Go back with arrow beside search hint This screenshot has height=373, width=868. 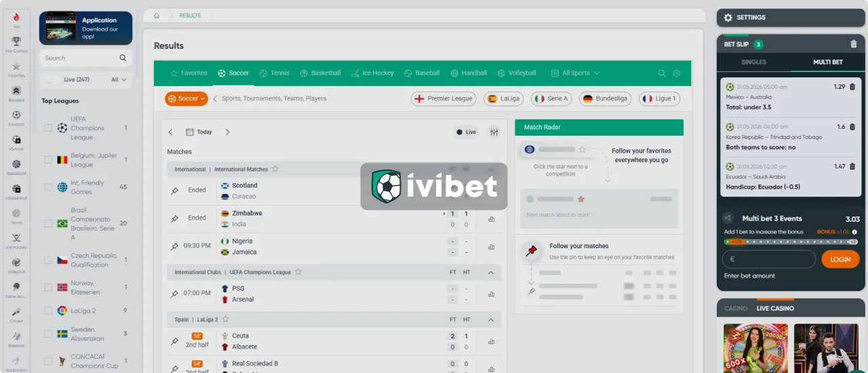(x=215, y=99)
